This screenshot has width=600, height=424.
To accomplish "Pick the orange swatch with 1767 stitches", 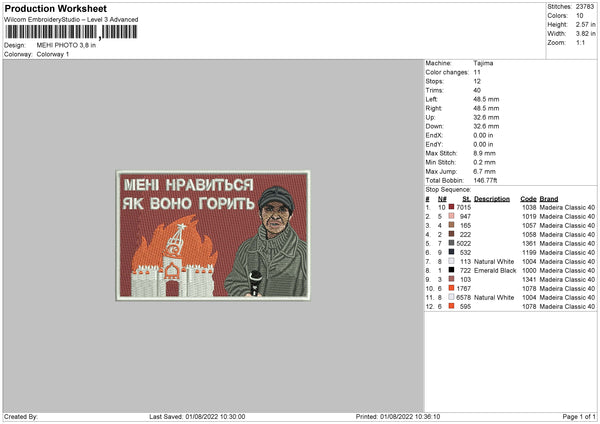I will 452,288.
